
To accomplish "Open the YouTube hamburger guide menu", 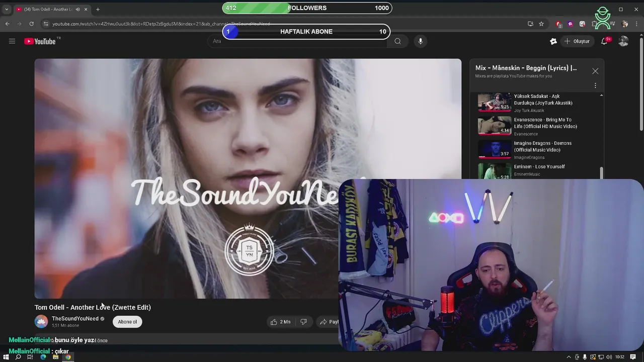I will point(12,41).
